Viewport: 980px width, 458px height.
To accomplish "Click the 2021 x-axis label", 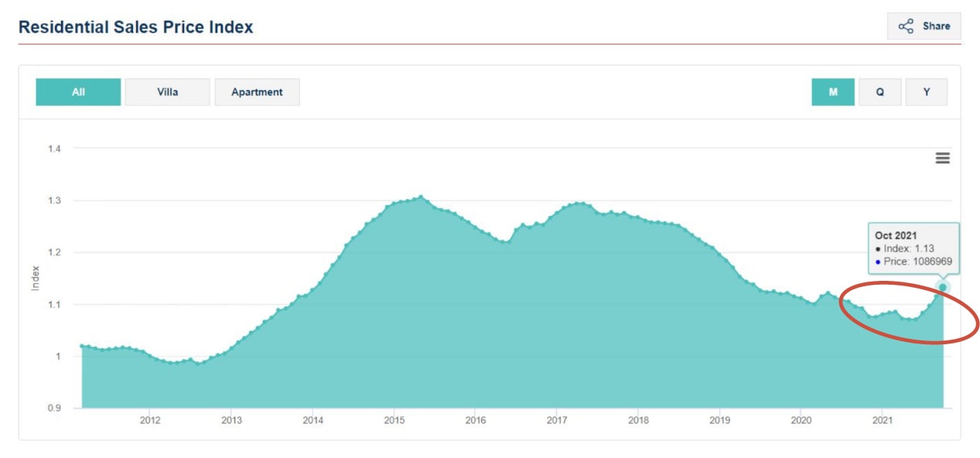I will (882, 421).
